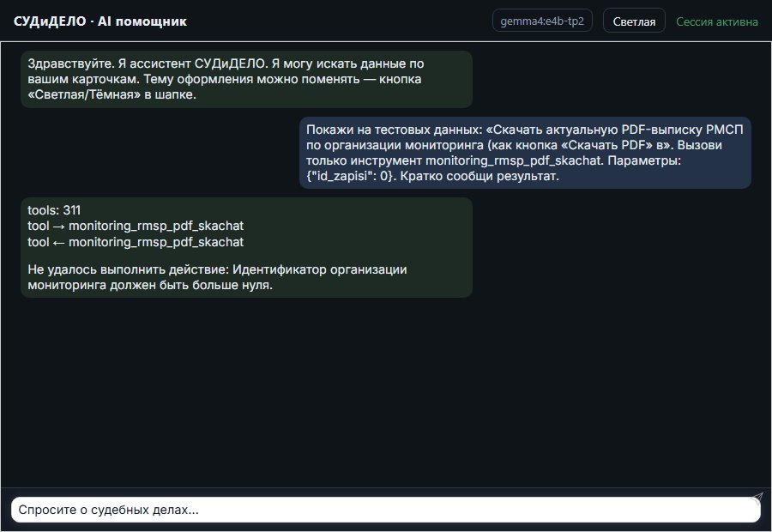Focus the Спросите о судебных делах input
The width and height of the screenshot is (772, 532).
click(385, 510)
